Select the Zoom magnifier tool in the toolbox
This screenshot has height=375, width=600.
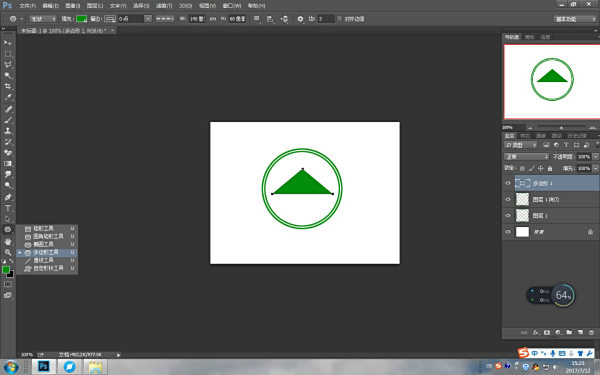[x=8, y=253]
